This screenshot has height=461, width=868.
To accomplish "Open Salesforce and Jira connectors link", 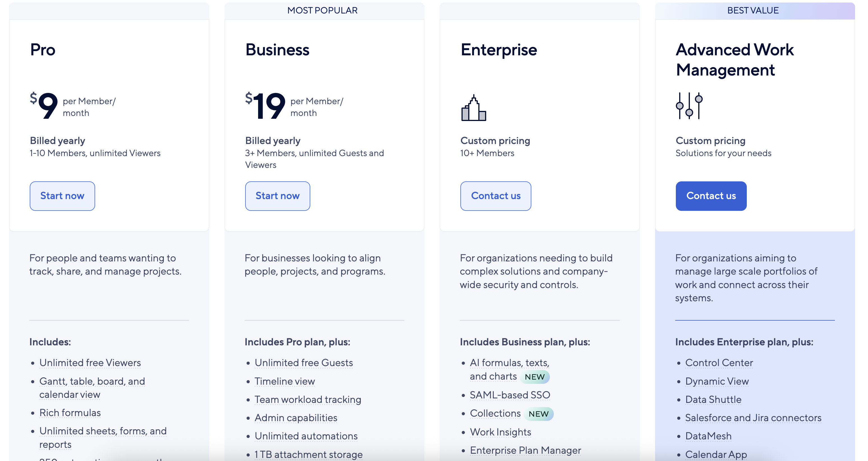I will pyautogui.click(x=753, y=417).
